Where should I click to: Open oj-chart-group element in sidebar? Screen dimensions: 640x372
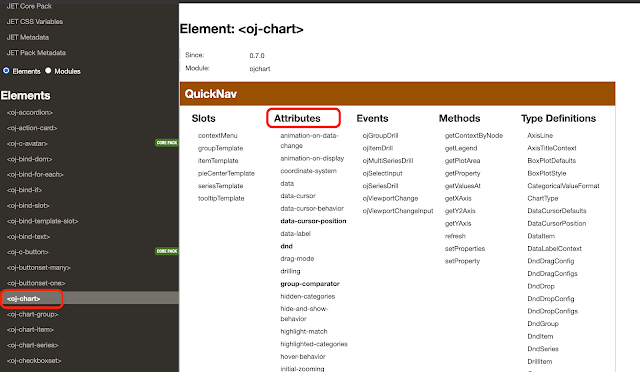point(32,314)
